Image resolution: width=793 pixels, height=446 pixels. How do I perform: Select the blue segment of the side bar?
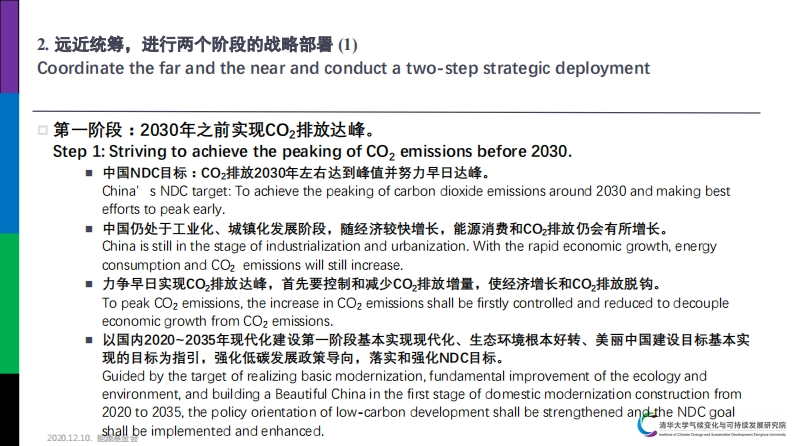pos(9,163)
